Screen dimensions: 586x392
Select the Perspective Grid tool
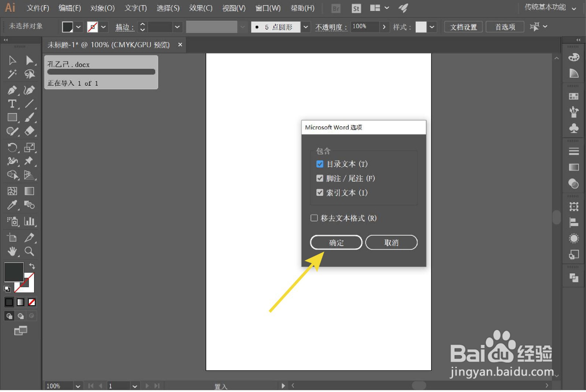[x=30, y=175]
